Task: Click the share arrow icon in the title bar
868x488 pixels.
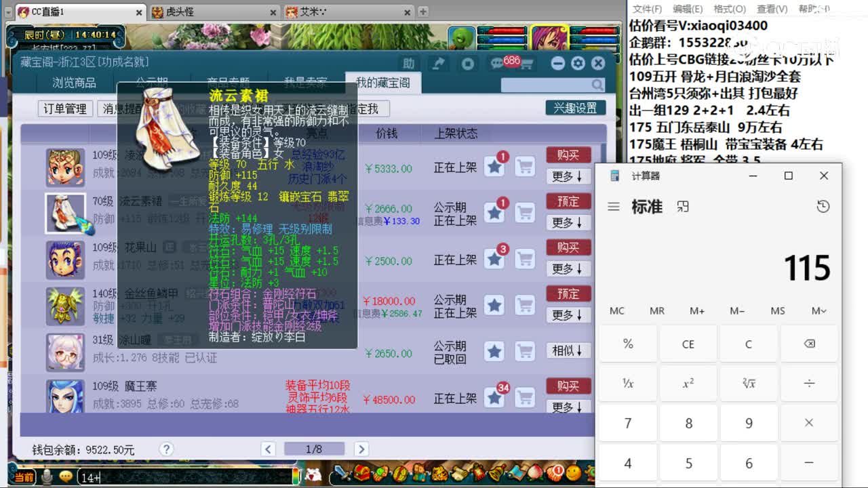Action: 439,63
